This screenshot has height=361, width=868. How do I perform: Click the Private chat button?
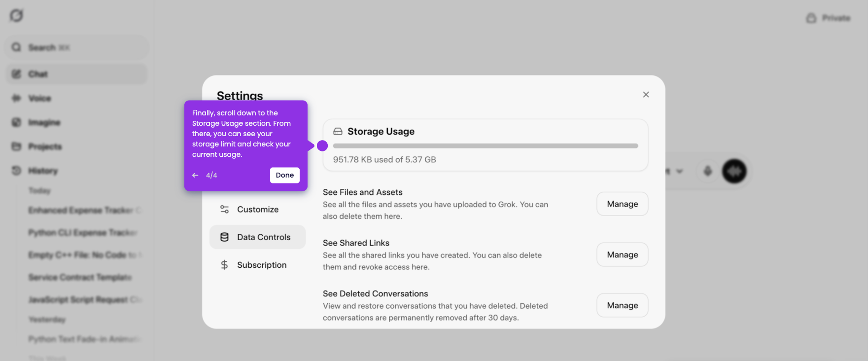[x=829, y=18]
